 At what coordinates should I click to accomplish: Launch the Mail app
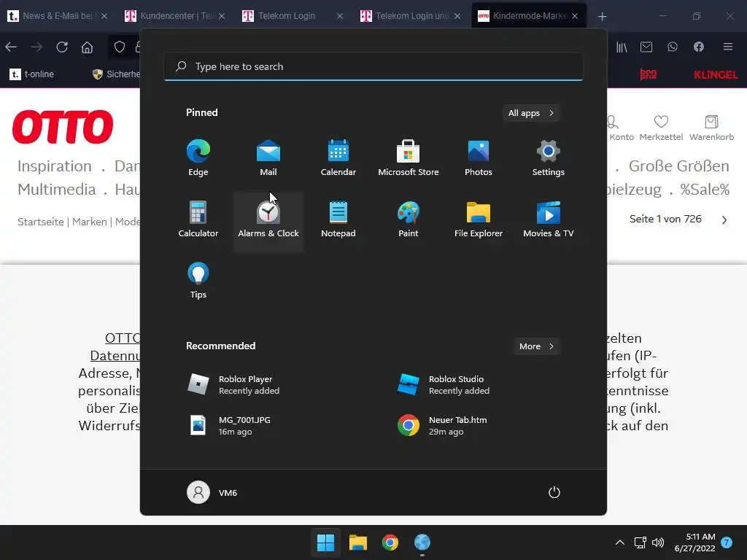coord(268,158)
